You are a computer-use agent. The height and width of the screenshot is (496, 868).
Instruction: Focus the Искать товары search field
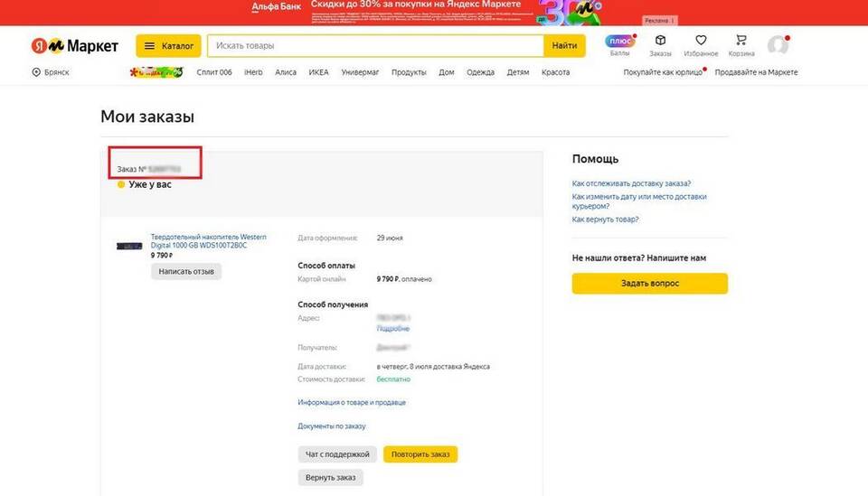375,46
